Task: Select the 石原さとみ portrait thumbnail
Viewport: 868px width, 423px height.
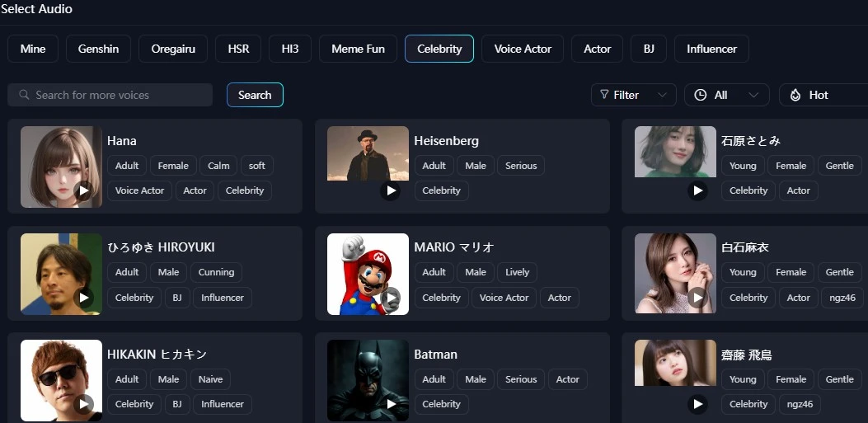Action: 675,152
